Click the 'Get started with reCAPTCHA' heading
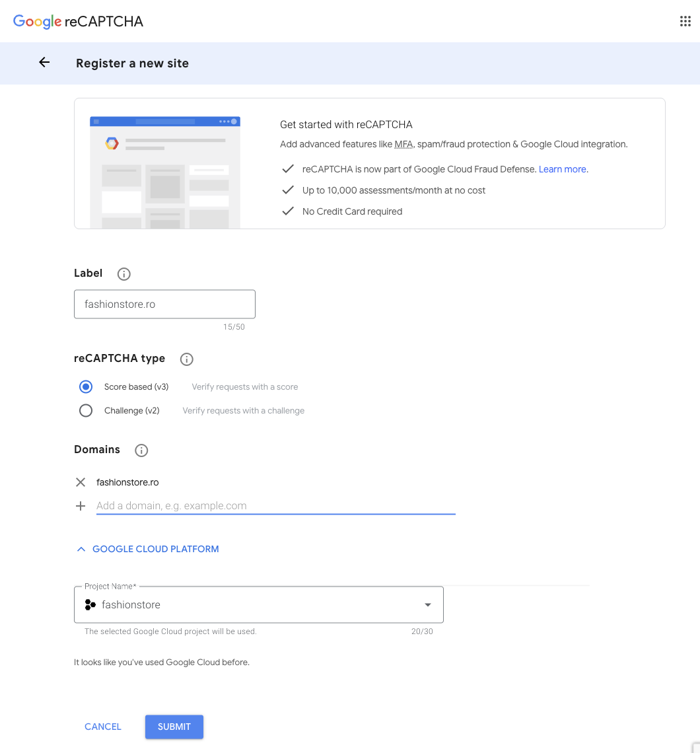 point(346,124)
